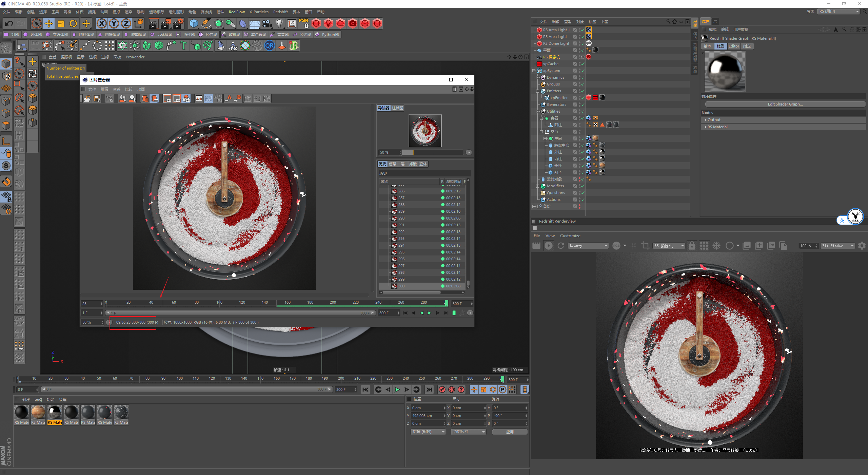This screenshot has height=475, width=868.
Task: Toggle the Z axis lock icon
Action: point(126,23)
